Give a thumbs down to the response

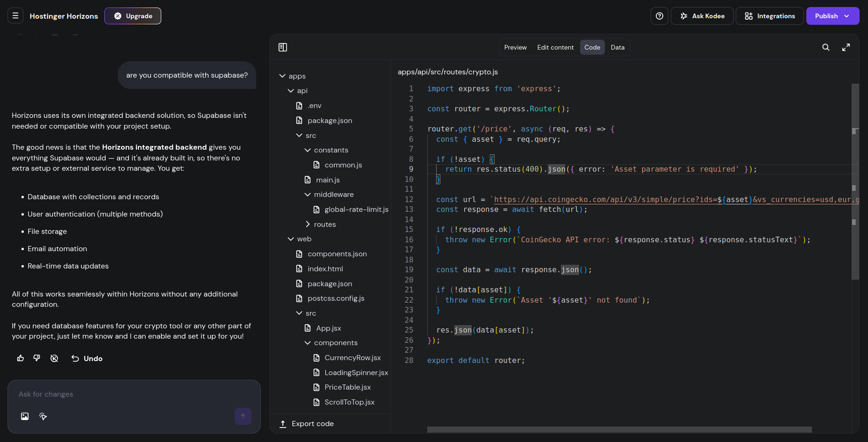click(37, 358)
